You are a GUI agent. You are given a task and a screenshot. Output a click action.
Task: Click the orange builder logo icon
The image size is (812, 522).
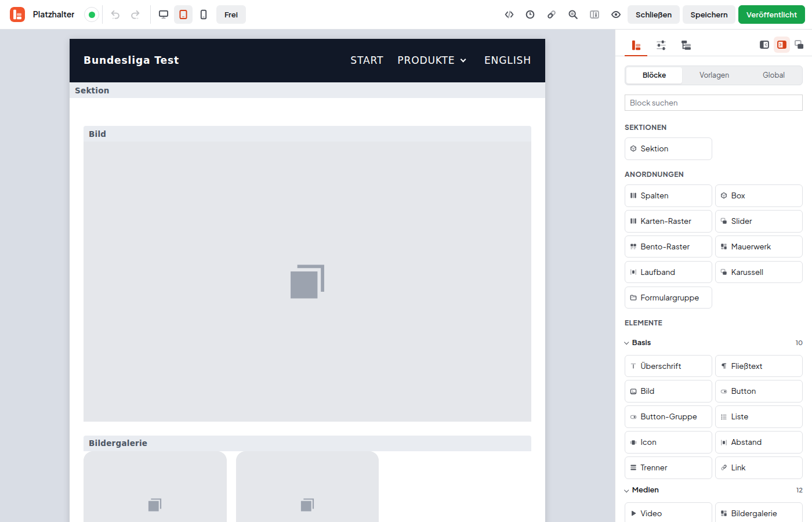point(17,14)
